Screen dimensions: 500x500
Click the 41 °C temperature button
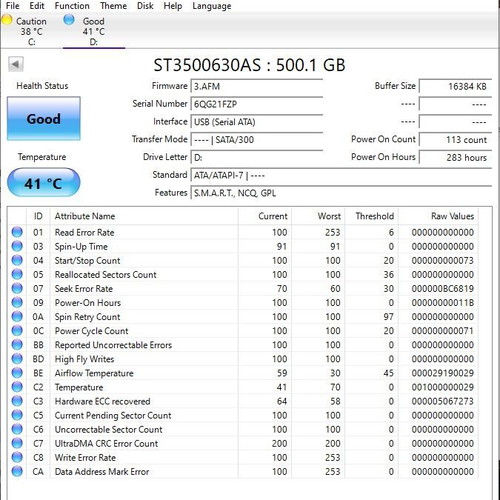[x=43, y=183]
